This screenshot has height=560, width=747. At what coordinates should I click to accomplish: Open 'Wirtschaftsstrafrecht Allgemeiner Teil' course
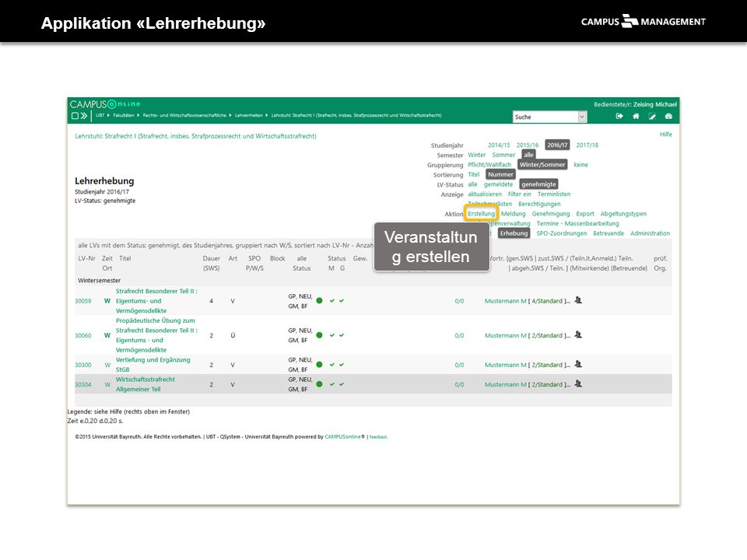pyautogui.click(x=146, y=384)
